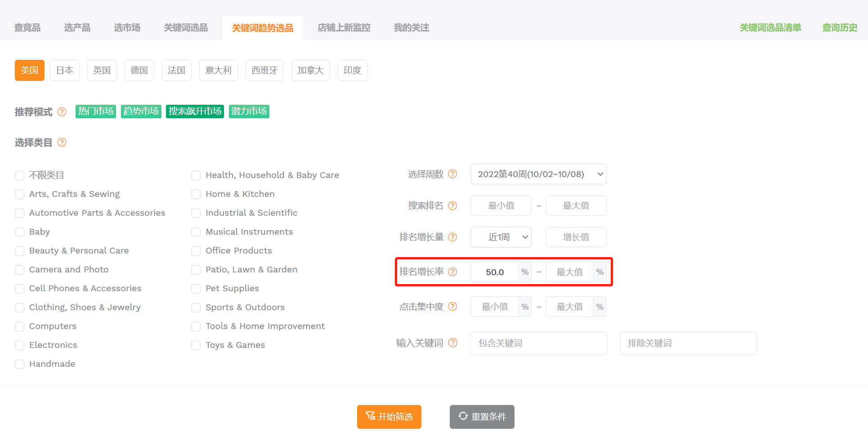Click help icon next to 输入关键词

click(453, 343)
